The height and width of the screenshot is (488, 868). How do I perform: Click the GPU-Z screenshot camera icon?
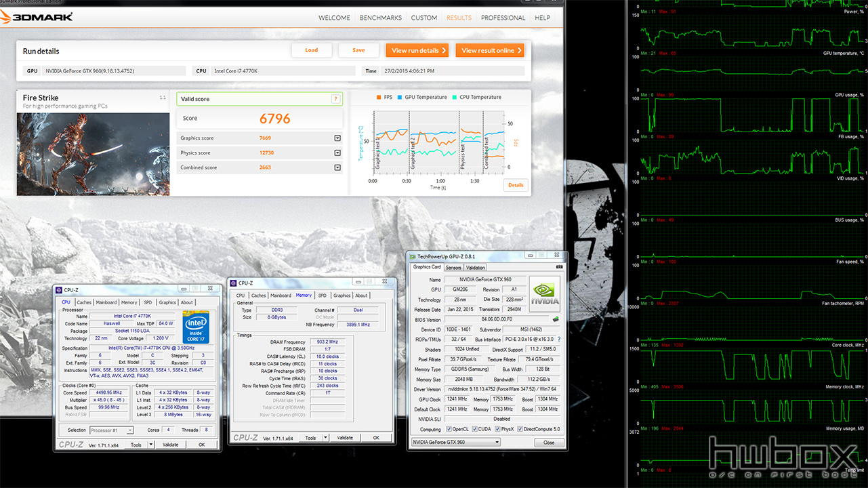pos(559,267)
